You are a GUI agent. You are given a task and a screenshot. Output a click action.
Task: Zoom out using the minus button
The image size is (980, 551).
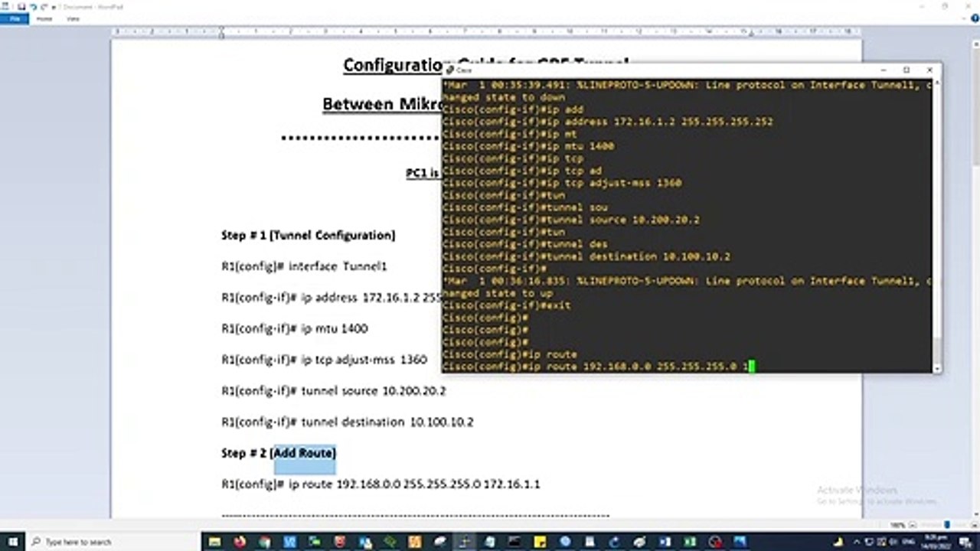[912, 525]
